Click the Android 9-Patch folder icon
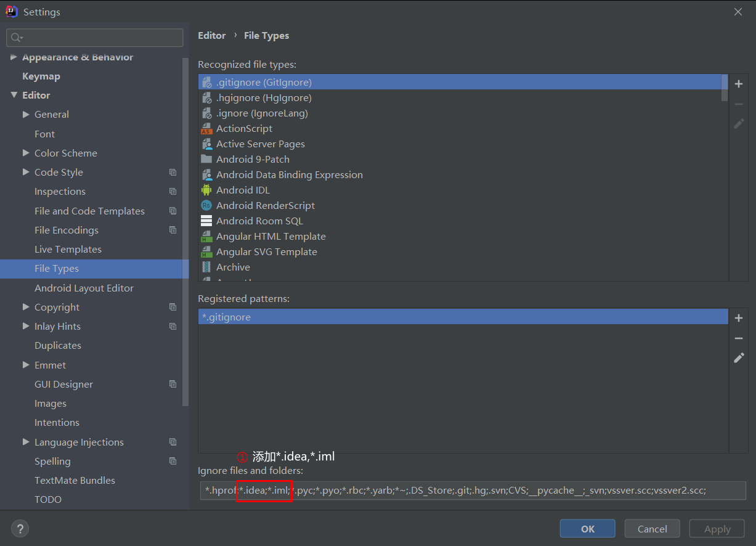The image size is (756, 546). pos(206,159)
